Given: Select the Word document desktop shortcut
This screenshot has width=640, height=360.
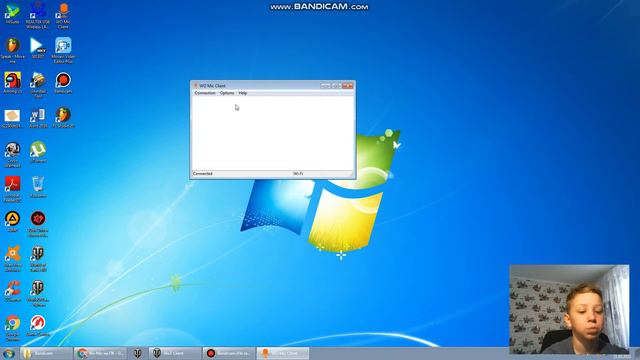Looking at the screenshot, I should [38, 118].
